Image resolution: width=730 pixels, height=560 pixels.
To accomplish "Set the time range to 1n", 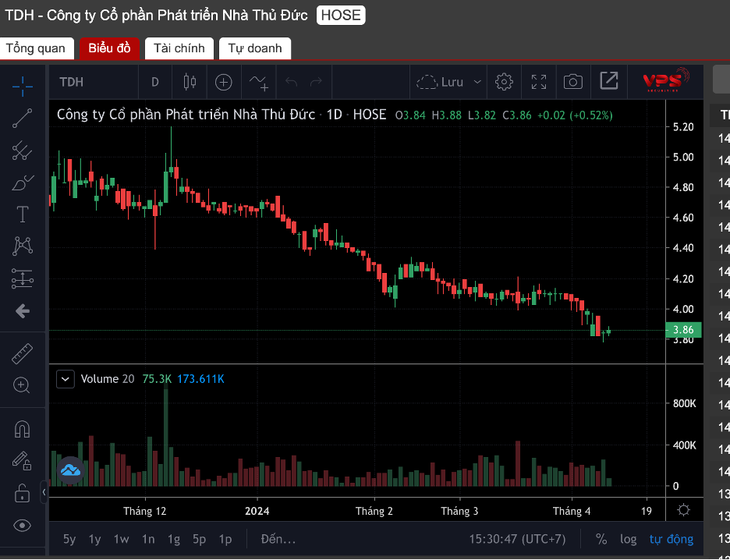I will click(x=148, y=540).
